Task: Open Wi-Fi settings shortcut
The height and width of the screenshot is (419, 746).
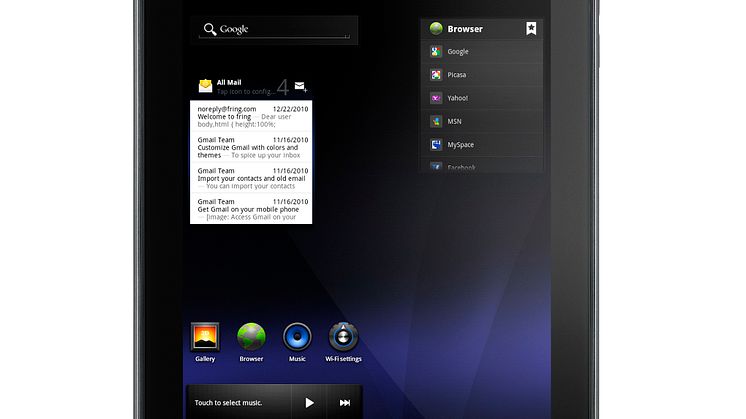Action: click(x=344, y=342)
